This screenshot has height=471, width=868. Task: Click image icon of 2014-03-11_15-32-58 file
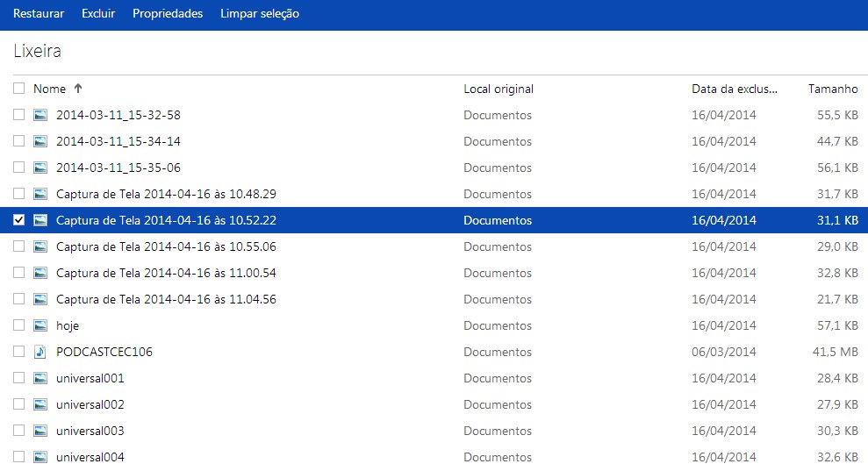[39, 115]
